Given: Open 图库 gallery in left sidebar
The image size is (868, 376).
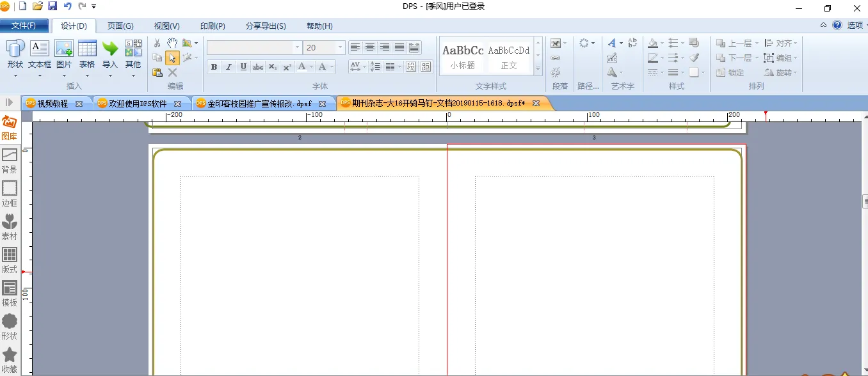Looking at the screenshot, I should pyautogui.click(x=10, y=128).
